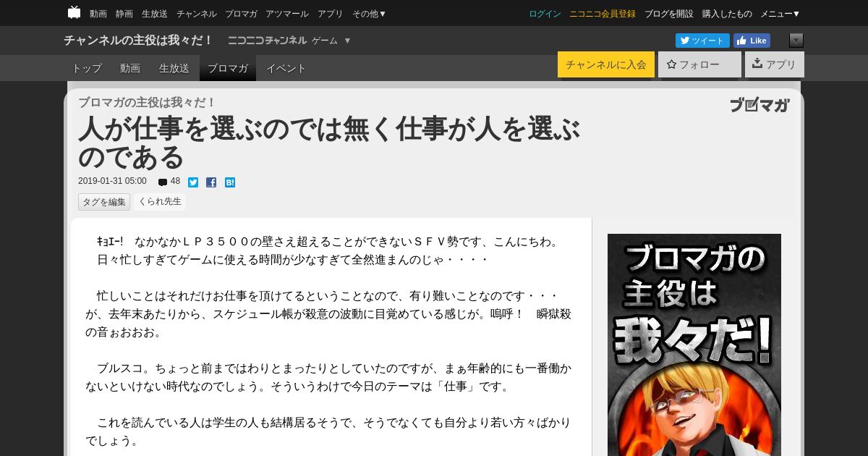Switch to the 動画 channel tab
Screen dimensions: 868x456
click(x=130, y=68)
